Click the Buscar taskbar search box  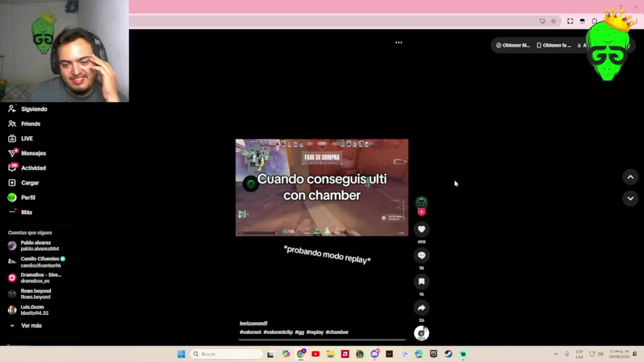tap(226, 354)
